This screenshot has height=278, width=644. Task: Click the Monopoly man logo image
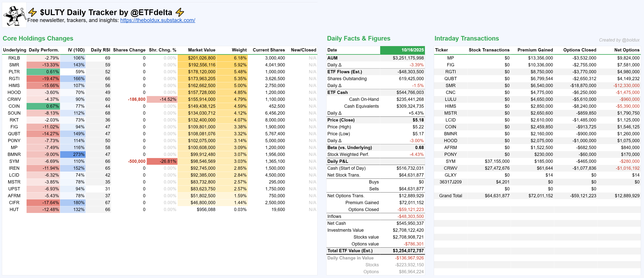(x=14, y=15)
